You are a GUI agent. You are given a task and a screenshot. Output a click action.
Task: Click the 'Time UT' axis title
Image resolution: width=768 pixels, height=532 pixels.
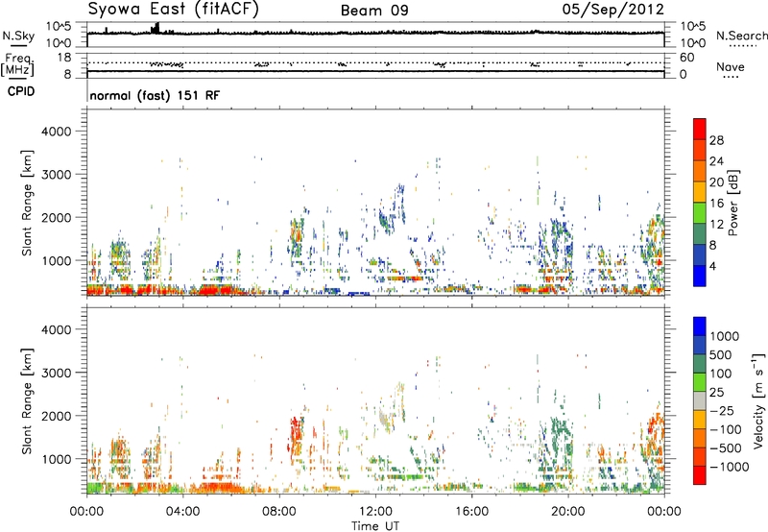click(375, 526)
